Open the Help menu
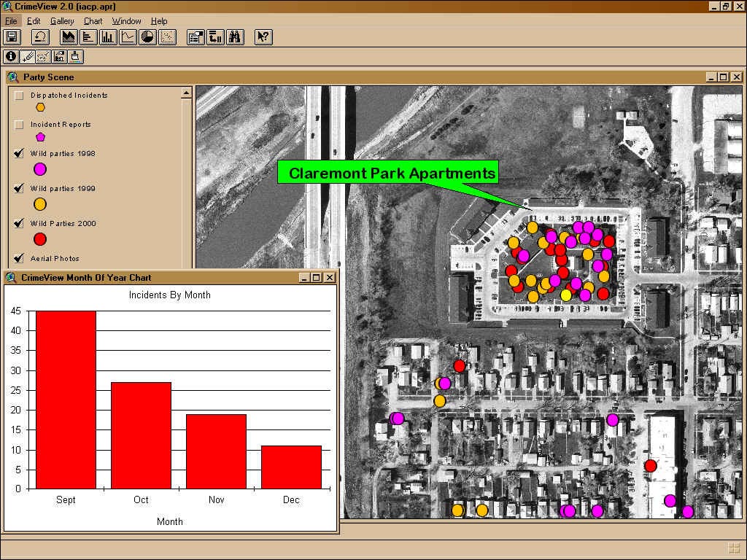 [x=159, y=21]
